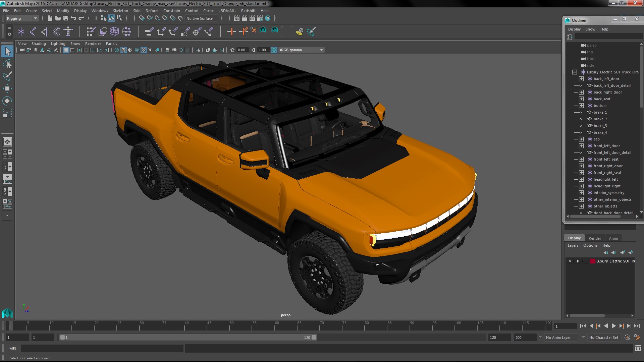
Task: Toggle layer visibility V box
Action: click(570, 261)
